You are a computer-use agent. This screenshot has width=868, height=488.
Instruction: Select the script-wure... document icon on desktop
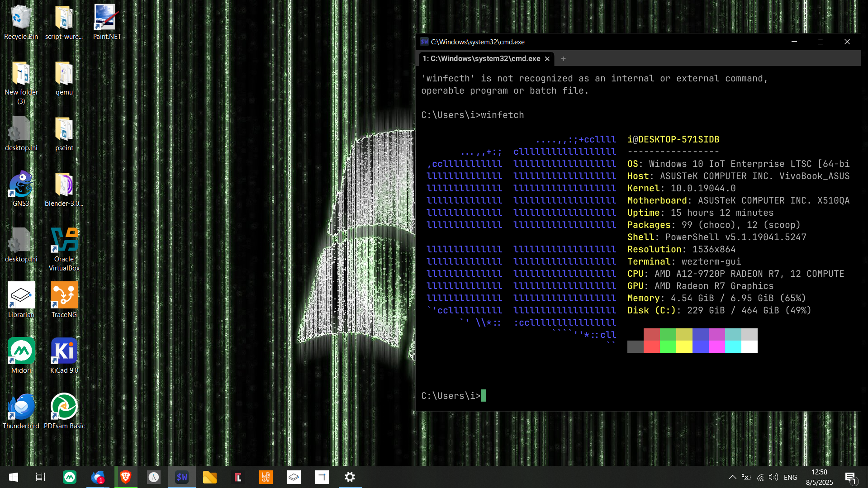[x=64, y=22]
